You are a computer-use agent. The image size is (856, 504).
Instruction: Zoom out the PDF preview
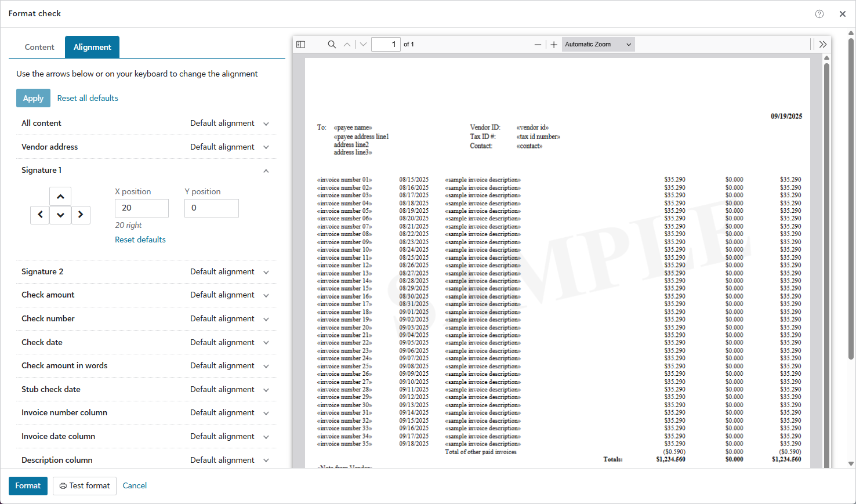pos(538,44)
